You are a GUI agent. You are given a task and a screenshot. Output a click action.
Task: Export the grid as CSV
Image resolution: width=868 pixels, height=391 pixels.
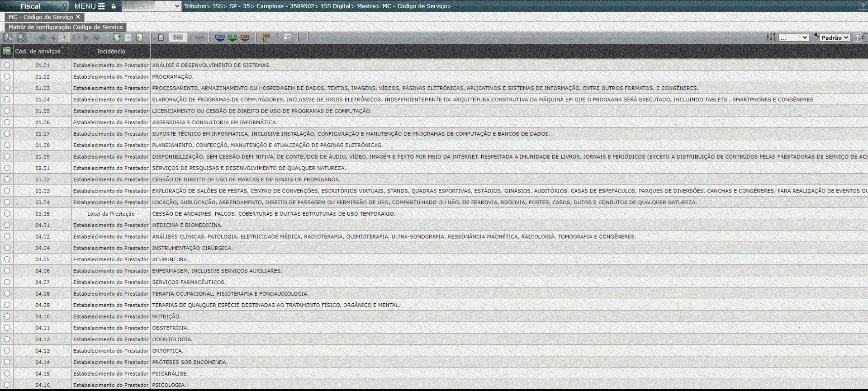pyautogui.click(x=220, y=38)
